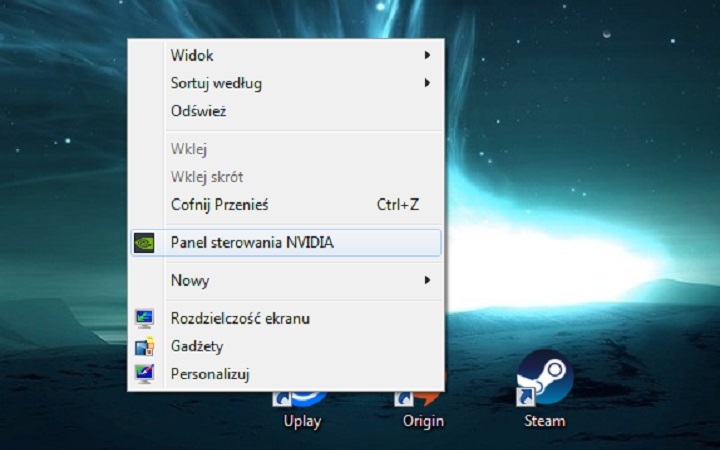Click the gadget icon beside Gadżety
Screen dimensions: 720x450
pos(145,346)
